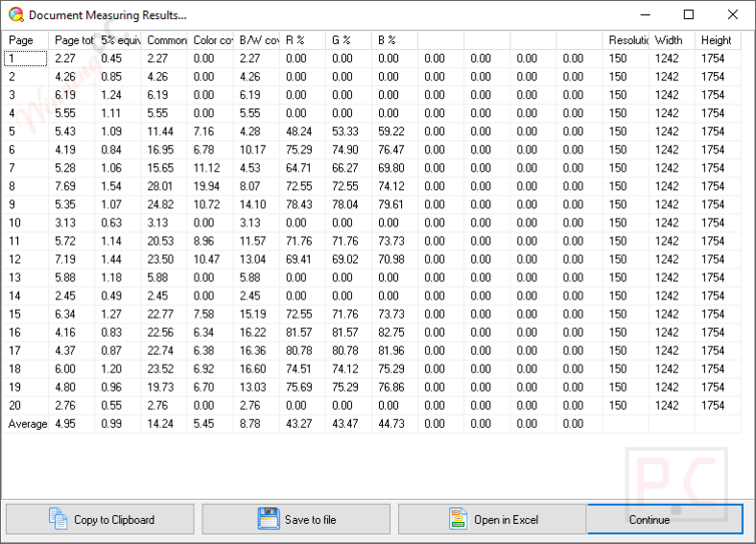Select page 5 row number
The height and width of the screenshot is (544, 756).
[x=12, y=131]
